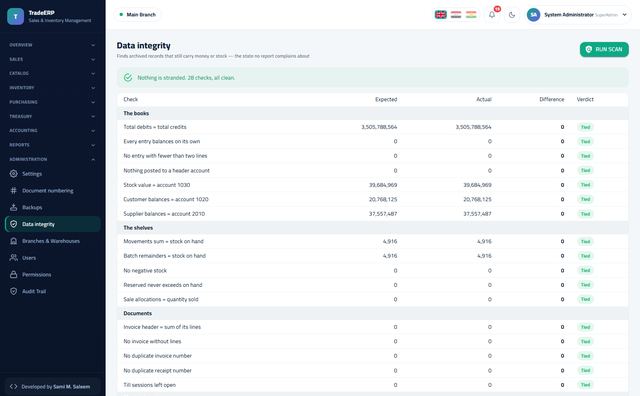Image resolution: width=640 pixels, height=396 pixels.
Task: Open notifications bell icon
Action: [x=492, y=15]
